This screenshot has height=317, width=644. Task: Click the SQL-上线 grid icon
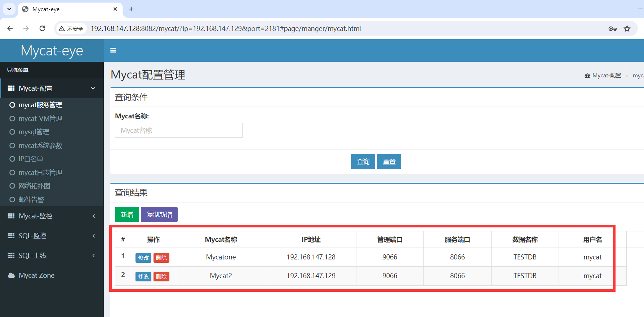(x=11, y=255)
